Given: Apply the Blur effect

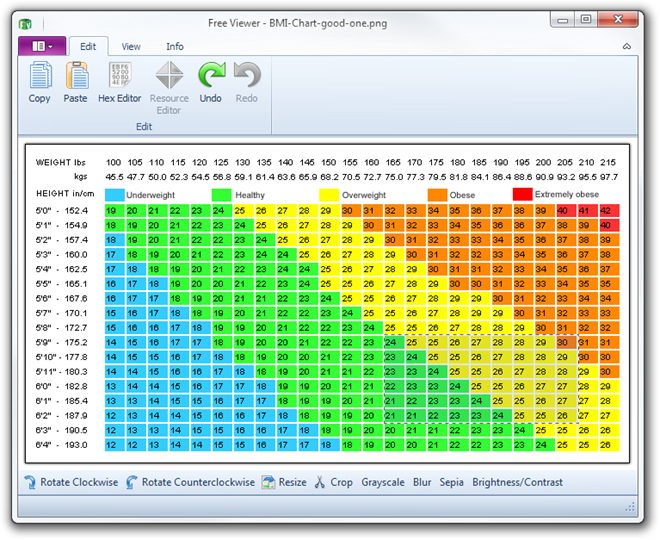Looking at the screenshot, I should coord(422,482).
